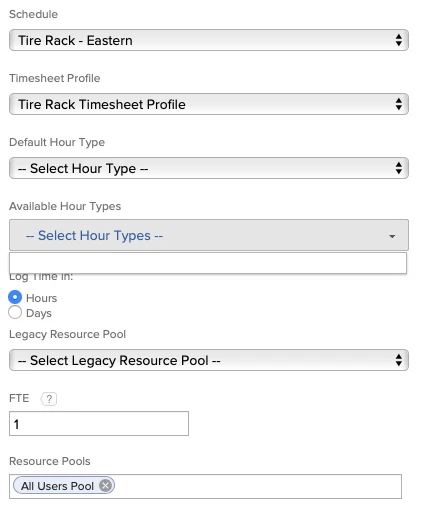Click the Schedule dropdown stepper arrows
This screenshot has width=444, height=511.
click(398, 40)
